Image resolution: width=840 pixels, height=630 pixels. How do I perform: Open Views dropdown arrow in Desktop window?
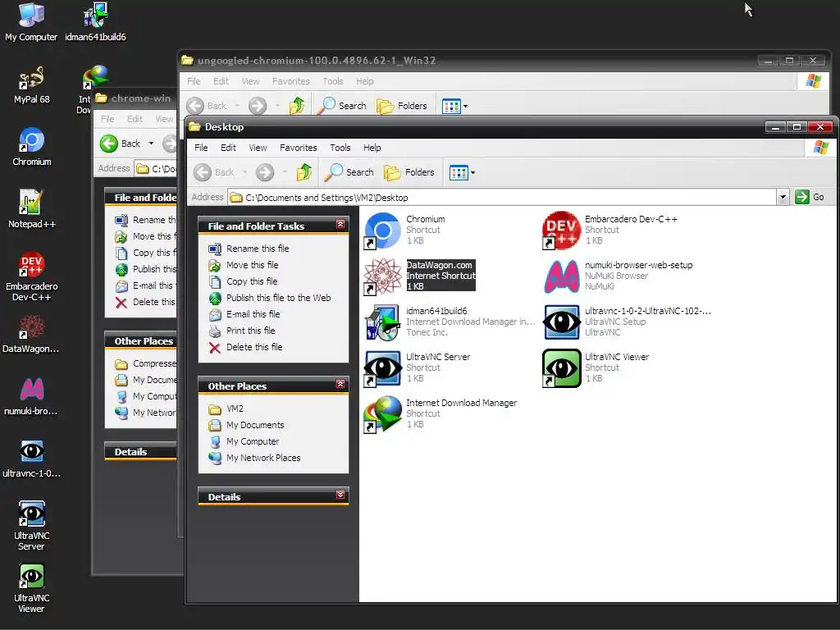[x=472, y=172]
